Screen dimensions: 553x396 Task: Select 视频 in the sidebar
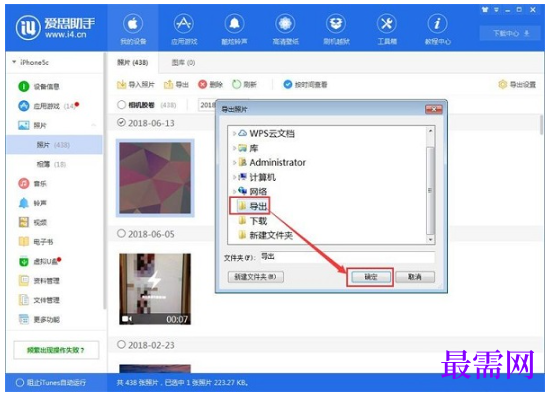[x=32, y=222]
